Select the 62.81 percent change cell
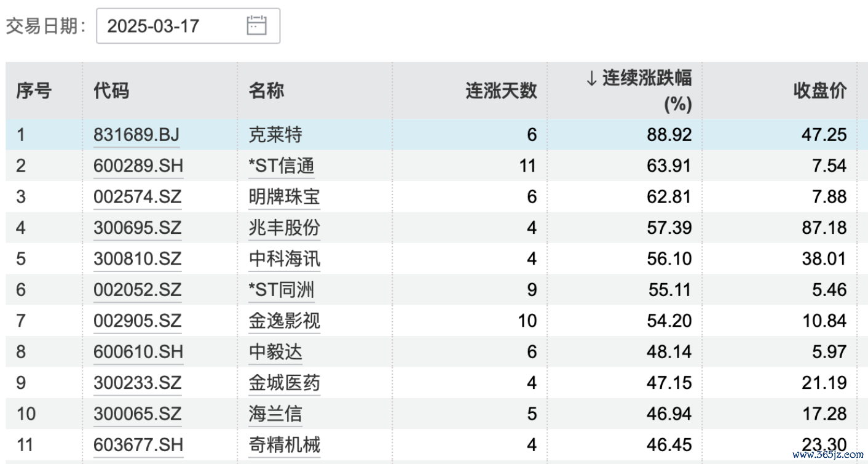 [x=670, y=197]
